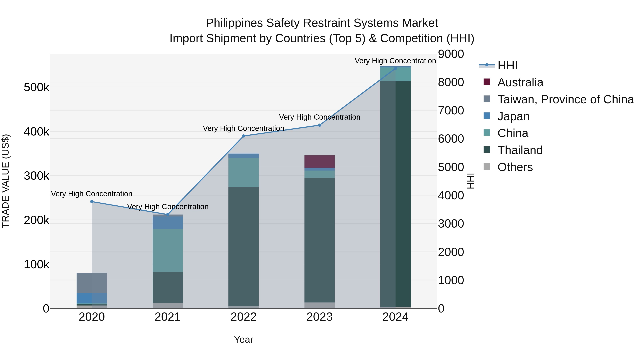Click the Thailand segment of 2023 bar
644x362 pixels.
coord(319,240)
